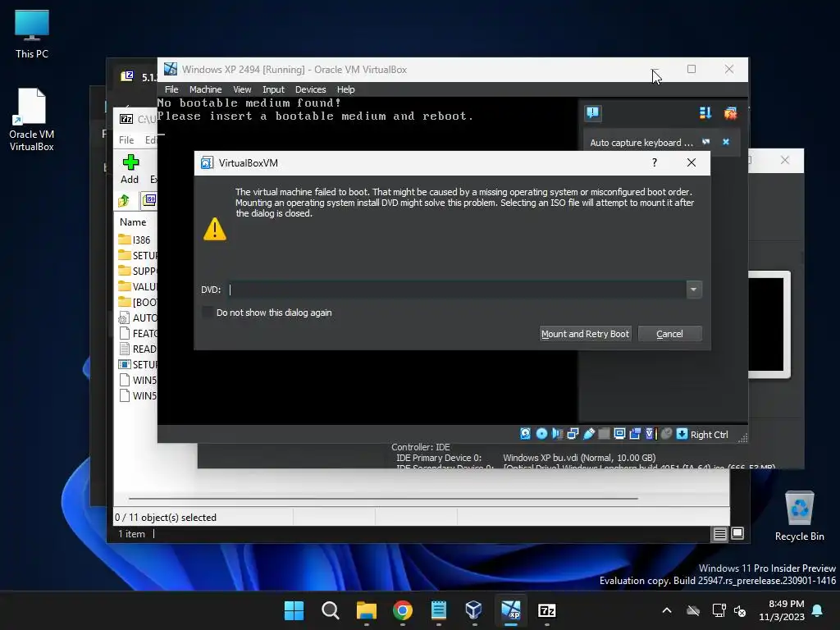Select the [BOOT] folder in 7-Zip list
840x630 pixels.
tap(137, 302)
